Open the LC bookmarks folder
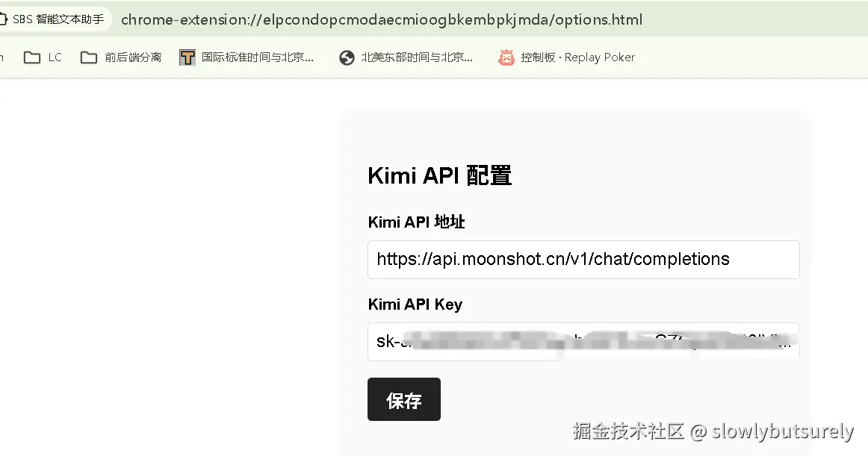Screen dimensions: 868x456 point(43,57)
